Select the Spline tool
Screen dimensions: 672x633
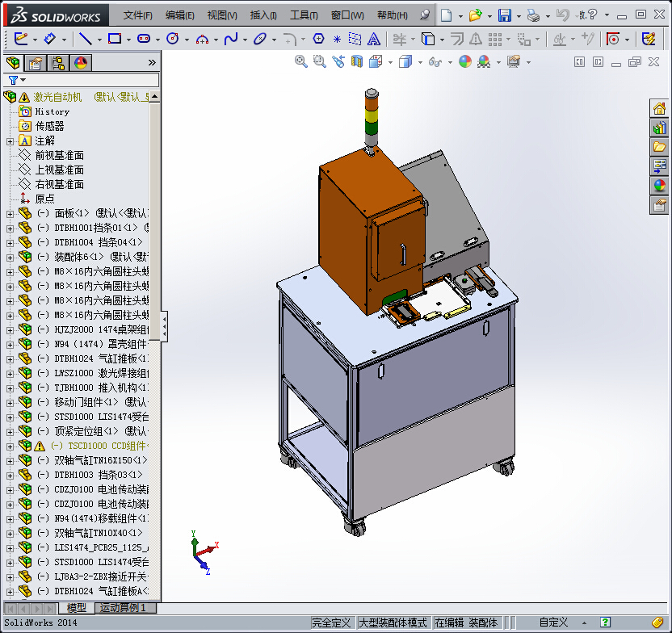pos(231,39)
